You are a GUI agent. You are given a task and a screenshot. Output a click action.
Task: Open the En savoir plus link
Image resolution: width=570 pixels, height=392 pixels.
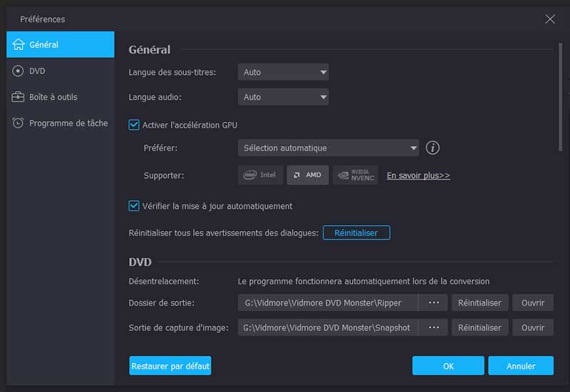[418, 175]
